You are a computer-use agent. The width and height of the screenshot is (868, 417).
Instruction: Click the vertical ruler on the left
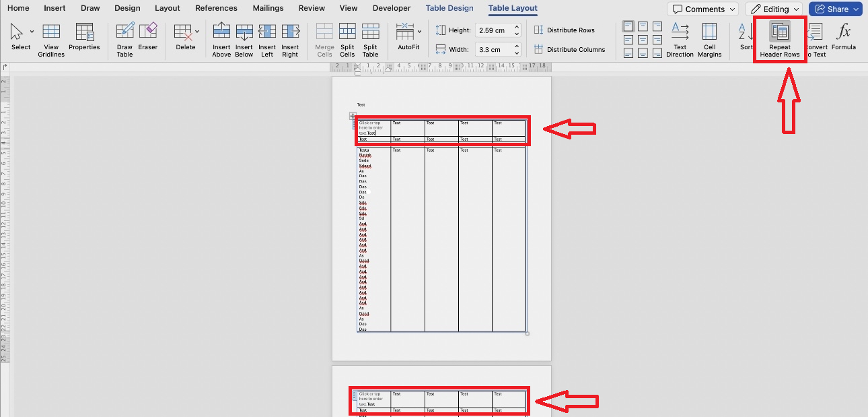[x=4, y=221]
